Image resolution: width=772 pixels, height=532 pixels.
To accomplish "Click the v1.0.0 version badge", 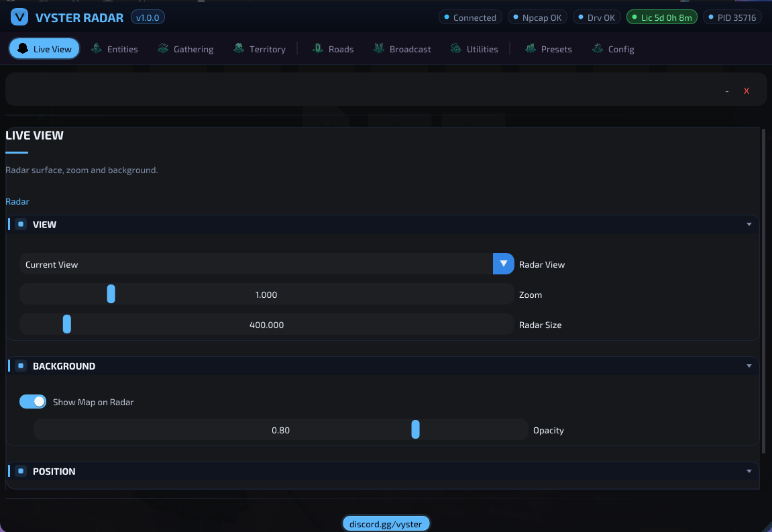I will [x=148, y=17].
